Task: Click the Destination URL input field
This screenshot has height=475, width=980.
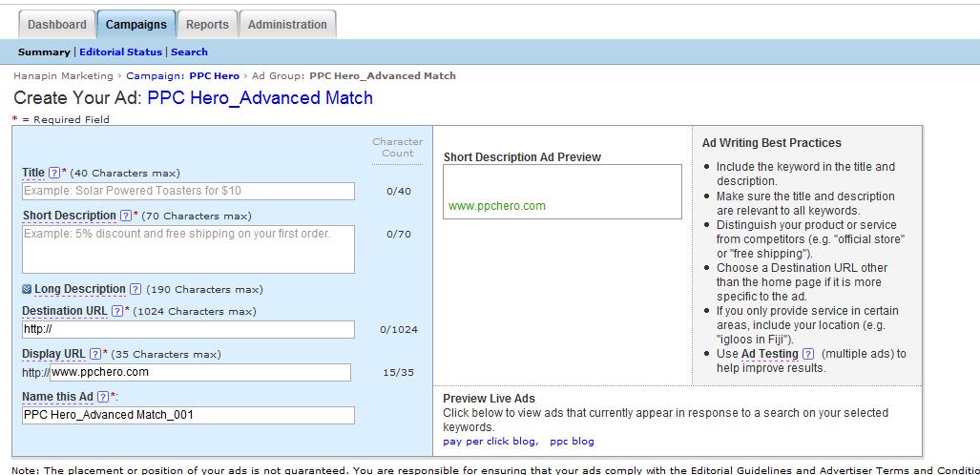Action: tap(188, 329)
